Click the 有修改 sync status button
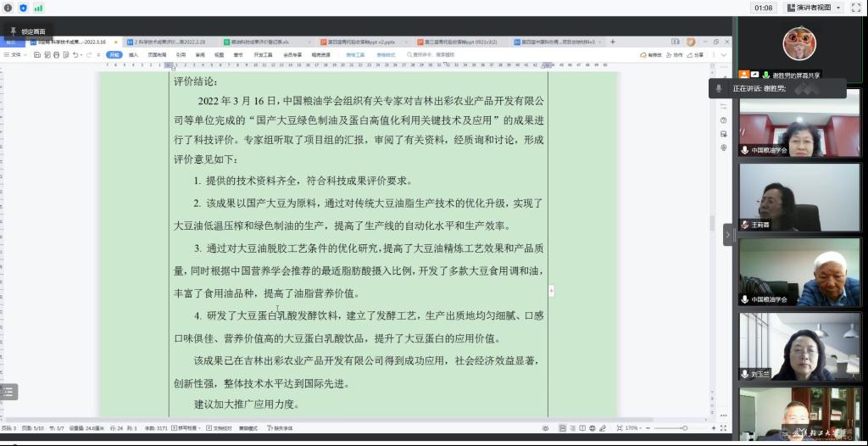Screen dimensions: 868x446 point(651,55)
